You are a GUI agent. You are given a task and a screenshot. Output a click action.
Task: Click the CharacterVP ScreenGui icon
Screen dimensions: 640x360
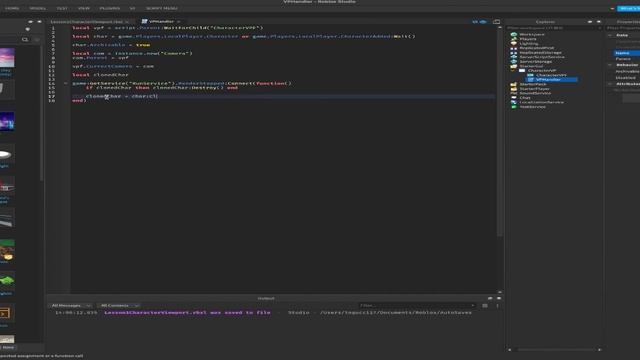(522, 71)
